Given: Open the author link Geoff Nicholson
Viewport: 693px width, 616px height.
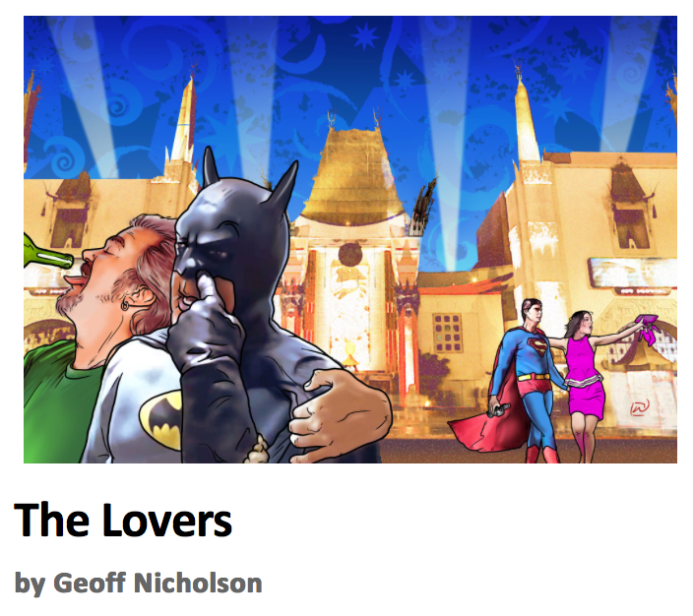Looking at the screenshot, I should coord(157,583).
